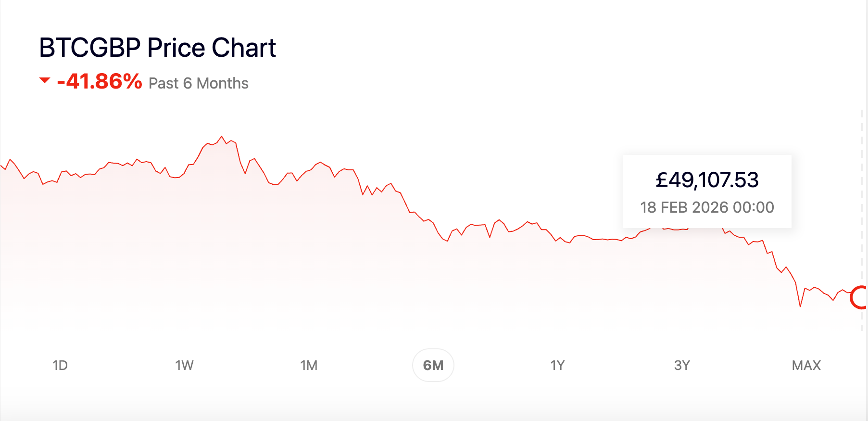The image size is (868, 421).
Task: Click the selected 6M range button
Action: click(x=433, y=366)
